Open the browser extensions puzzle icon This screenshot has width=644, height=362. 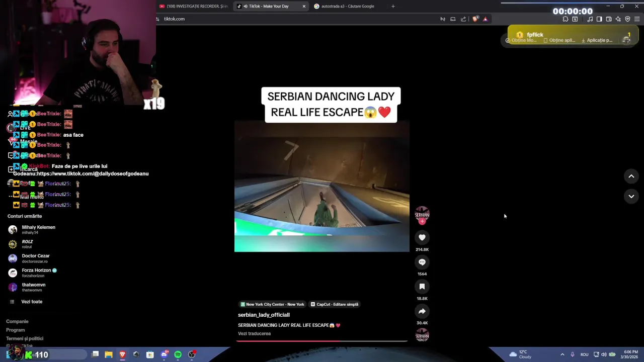coord(566,19)
